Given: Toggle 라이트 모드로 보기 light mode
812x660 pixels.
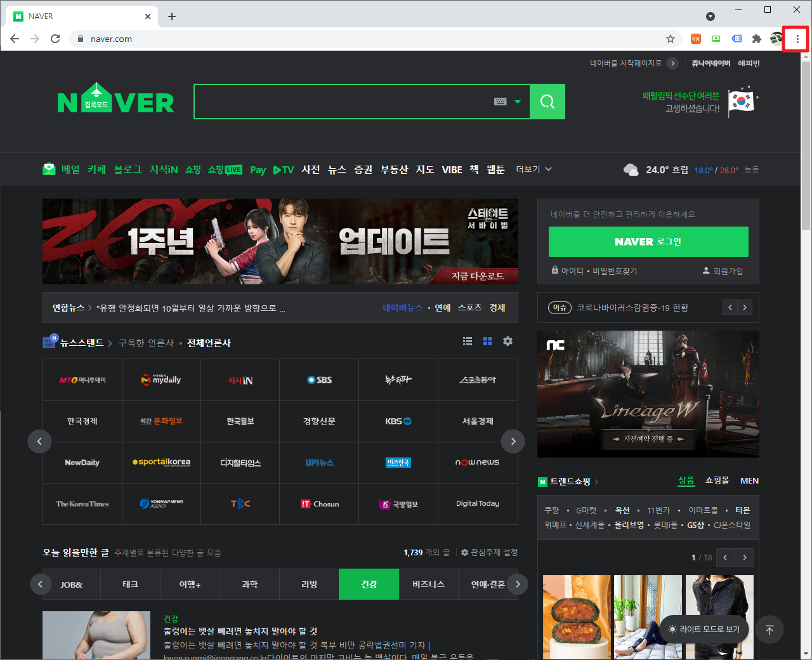Looking at the screenshot, I should 704,629.
